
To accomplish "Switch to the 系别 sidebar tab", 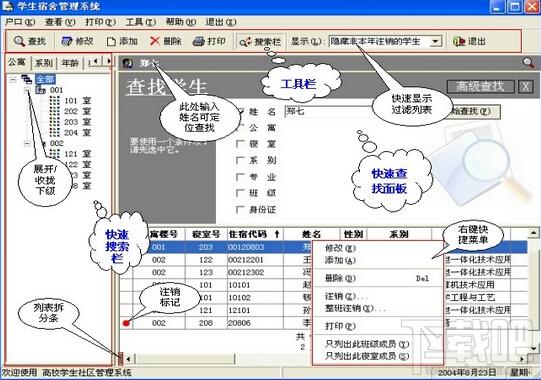I will coord(43,63).
